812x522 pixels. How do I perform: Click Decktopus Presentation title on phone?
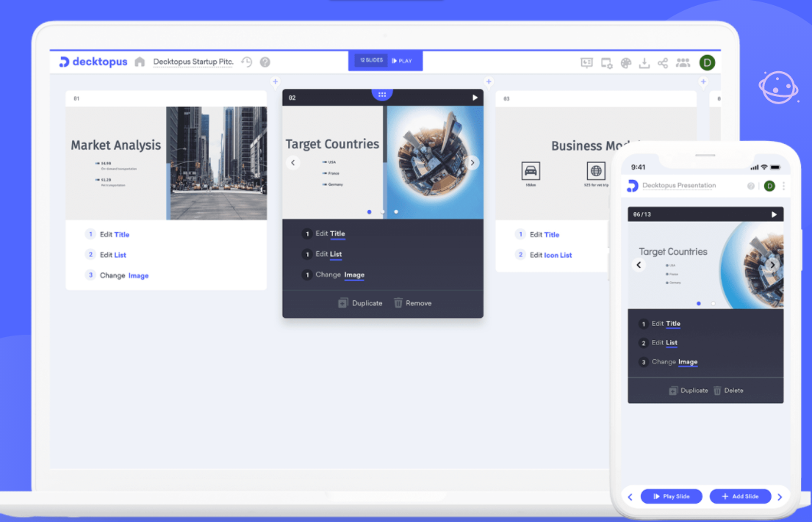coord(679,185)
